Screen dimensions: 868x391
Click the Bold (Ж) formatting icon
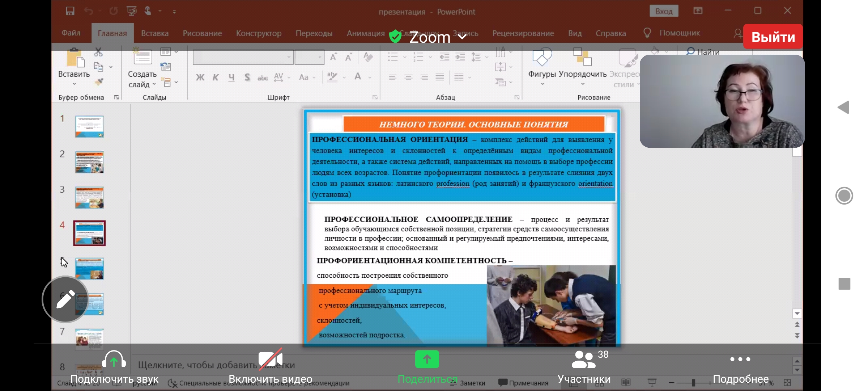(x=200, y=77)
